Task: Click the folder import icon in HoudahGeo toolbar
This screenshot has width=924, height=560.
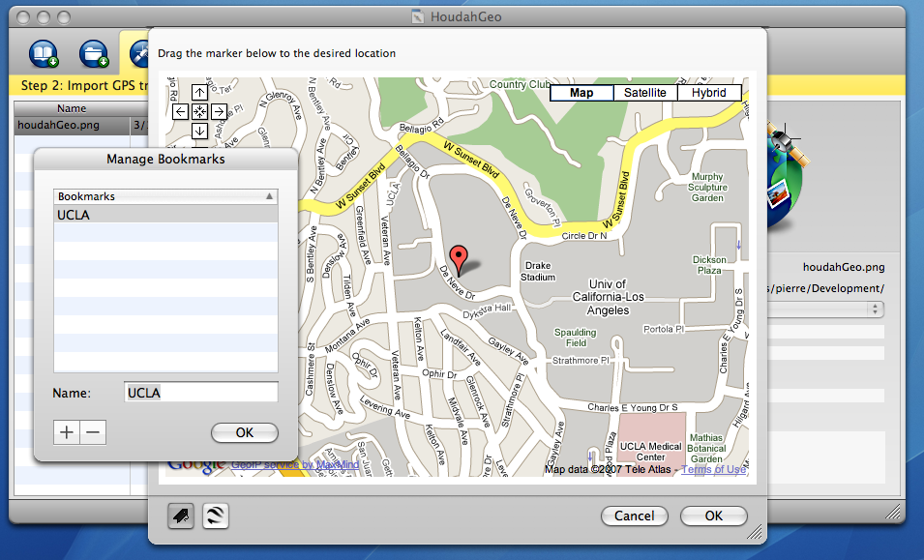Action: [x=94, y=53]
